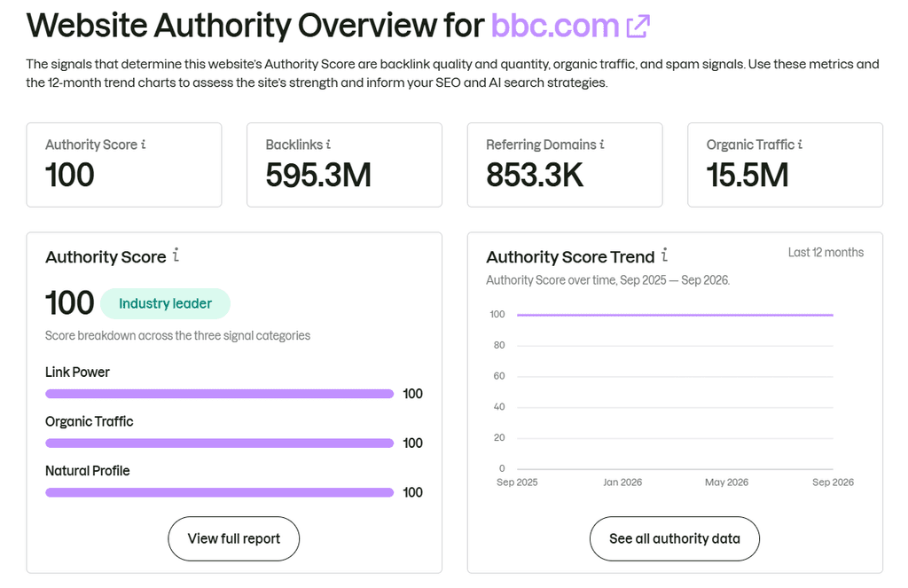
Task: Click the View full report button
Action: [x=234, y=538]
